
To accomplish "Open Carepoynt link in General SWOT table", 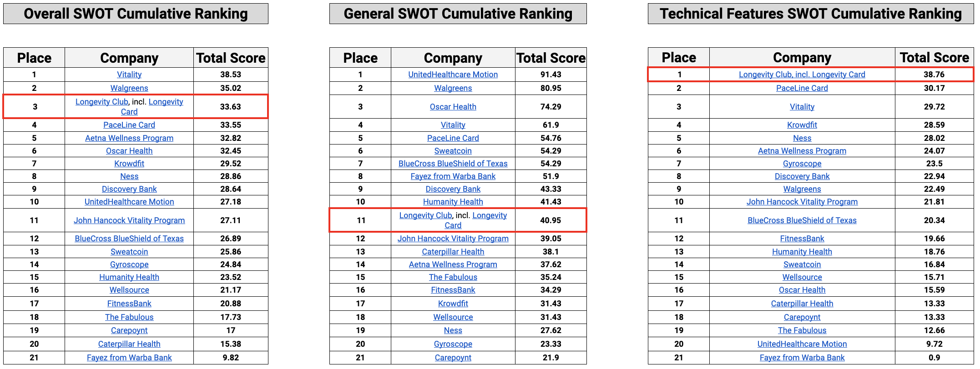I will 453,358.
